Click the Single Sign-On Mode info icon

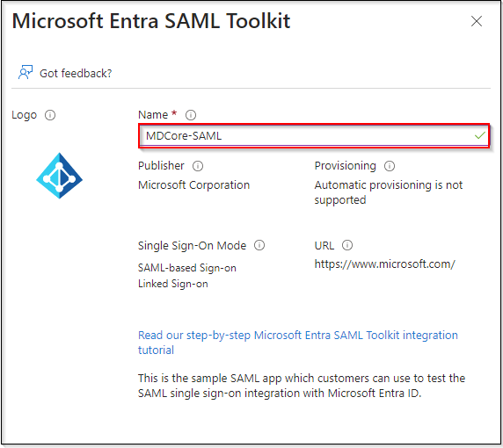(259, 245)
